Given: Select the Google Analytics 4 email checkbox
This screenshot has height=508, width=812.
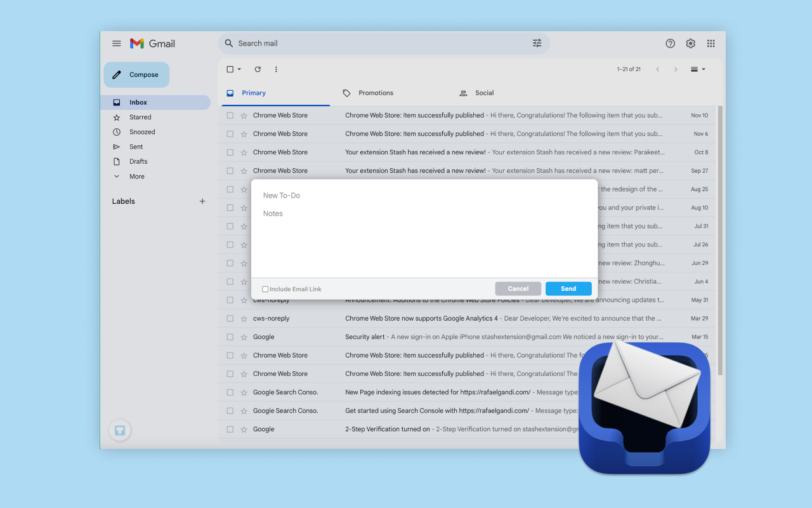Looking at the screenshot, I should 230,319.
